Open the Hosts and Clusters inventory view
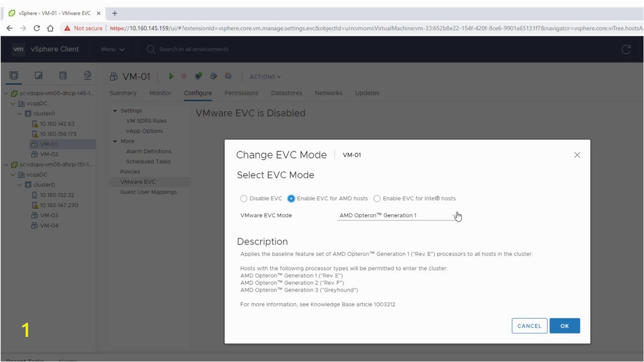Screen dimensions: 644x362 pos(14,75)
